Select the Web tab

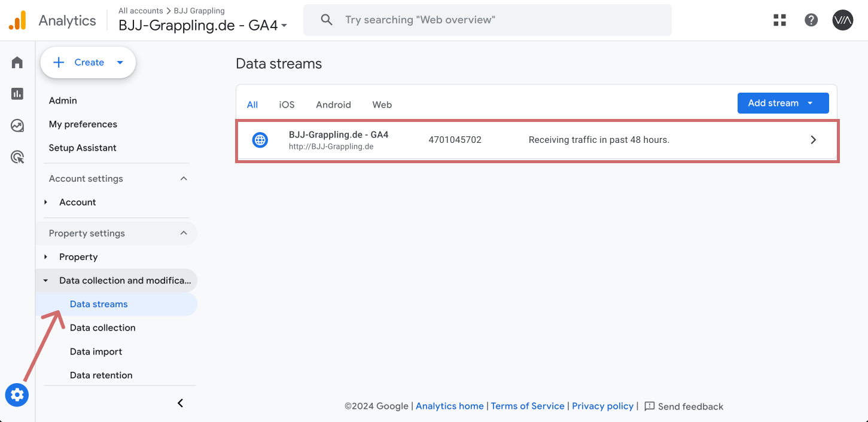click(382, 105)
